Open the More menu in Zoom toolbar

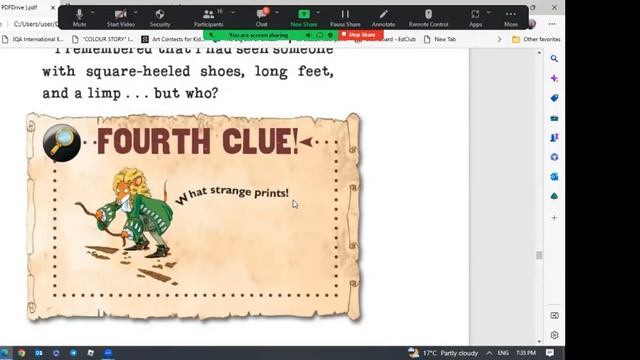511,18
